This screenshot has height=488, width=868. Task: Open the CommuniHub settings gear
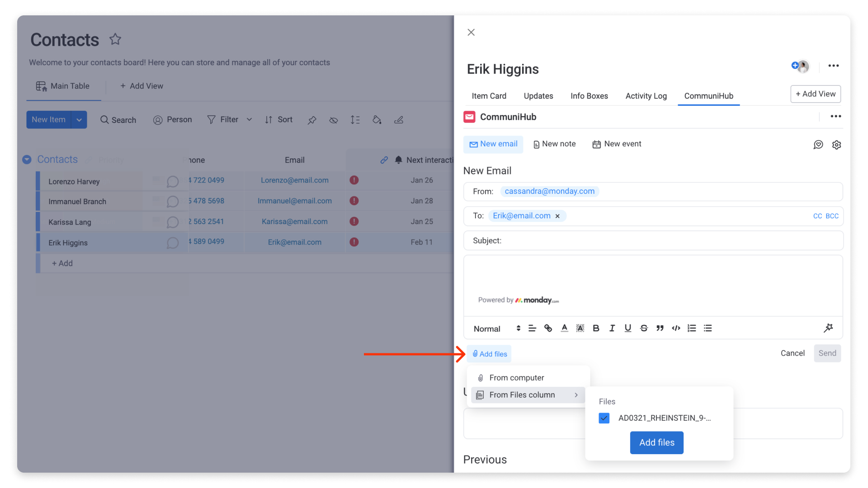click(837, 145)
